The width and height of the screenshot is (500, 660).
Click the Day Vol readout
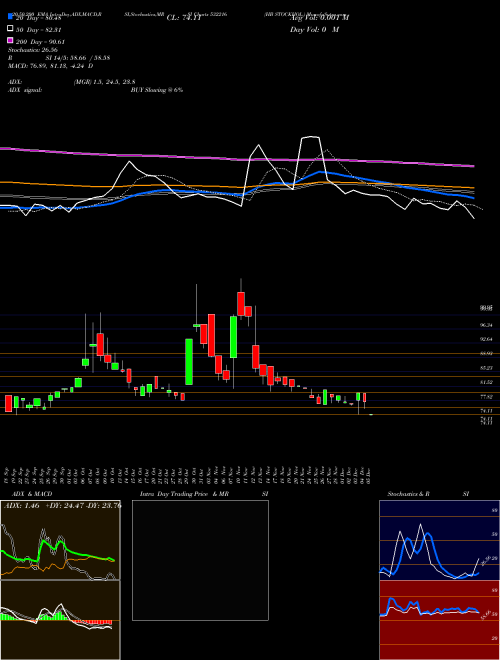[314, 29]
